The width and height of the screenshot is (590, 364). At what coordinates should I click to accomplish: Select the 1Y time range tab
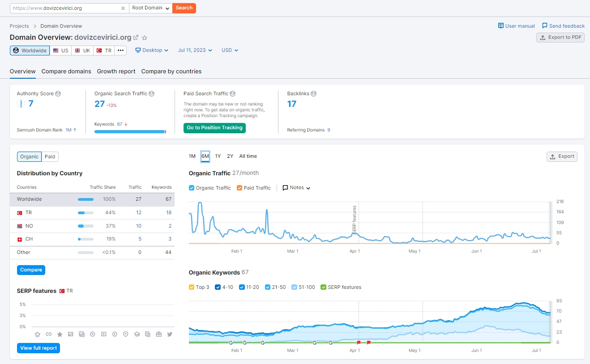(x=218, y=157)
